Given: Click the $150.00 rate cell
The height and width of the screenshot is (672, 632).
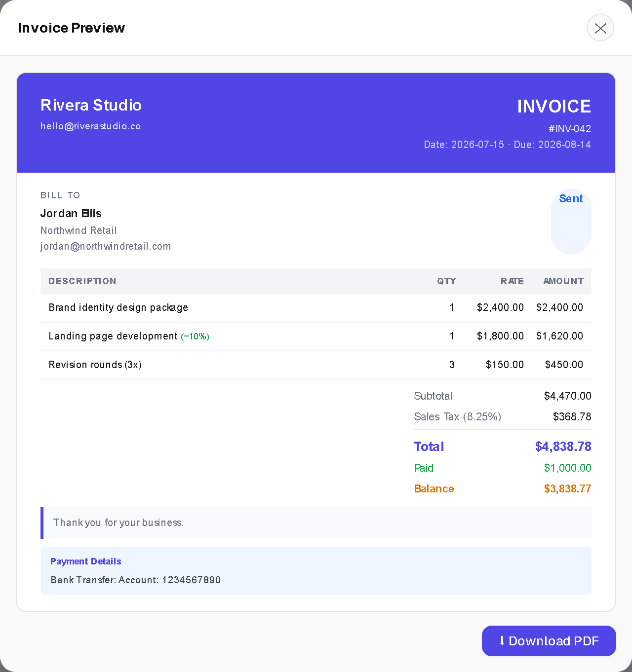Looking at the screenshot, I should click(x=505, y=365).
